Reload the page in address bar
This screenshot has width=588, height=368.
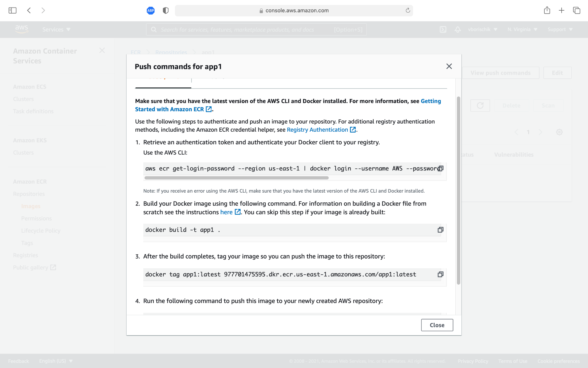pyautogui.click(x=408, y=11)
